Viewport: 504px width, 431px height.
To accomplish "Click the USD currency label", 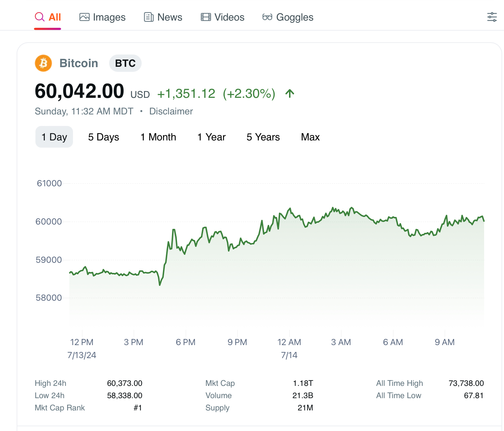I will pyautogui.click(x=140, y=95).
